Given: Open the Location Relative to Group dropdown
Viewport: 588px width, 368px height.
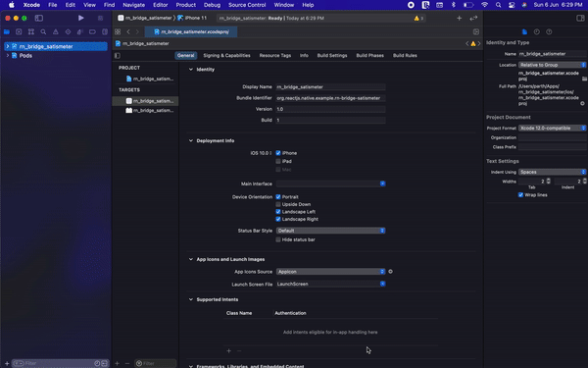Looking at the screenshot, I should (553, 65).
